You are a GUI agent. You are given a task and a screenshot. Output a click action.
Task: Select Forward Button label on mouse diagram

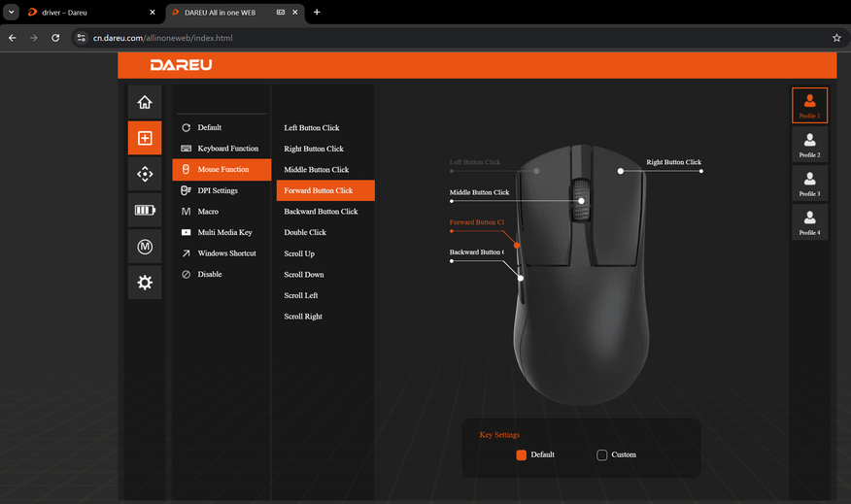[x=477, y=221]
